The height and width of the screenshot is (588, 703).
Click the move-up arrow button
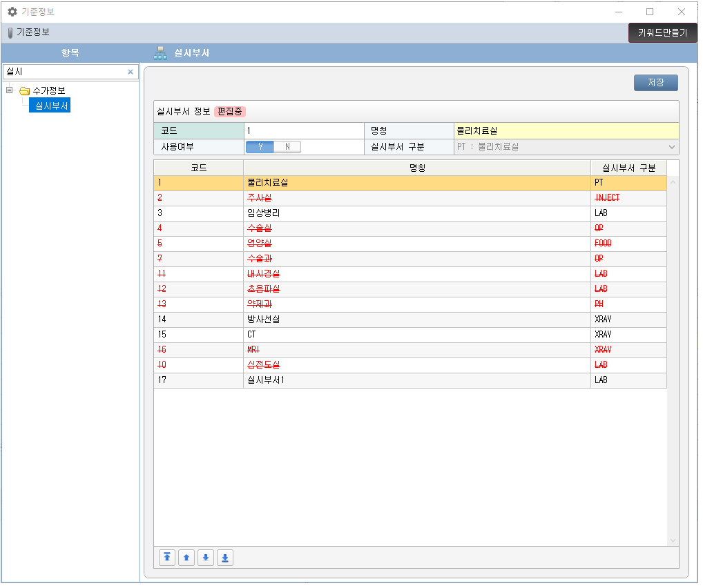186,558
